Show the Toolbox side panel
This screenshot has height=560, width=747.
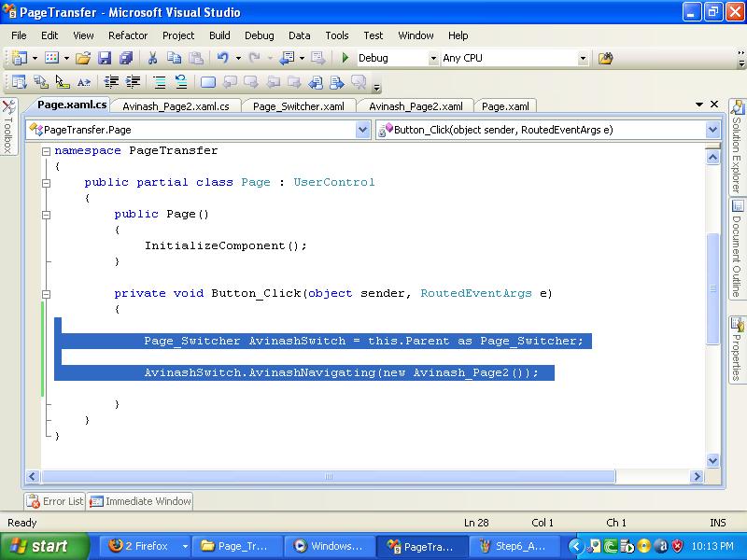8,127
